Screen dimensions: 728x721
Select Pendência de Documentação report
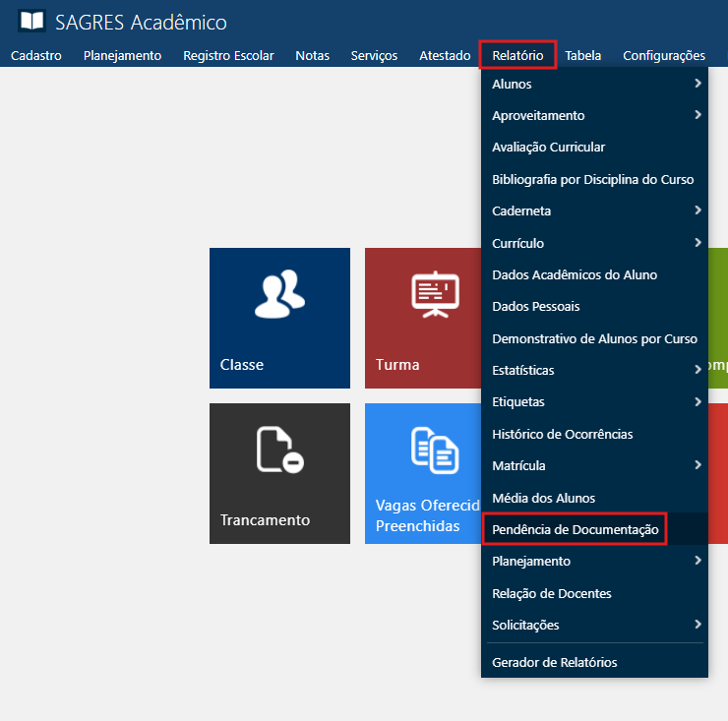pyautogui.click(x=575, y=529)
